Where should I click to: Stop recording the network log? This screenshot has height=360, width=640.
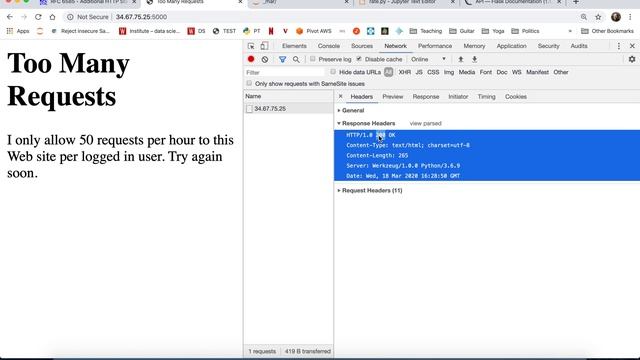251,59
